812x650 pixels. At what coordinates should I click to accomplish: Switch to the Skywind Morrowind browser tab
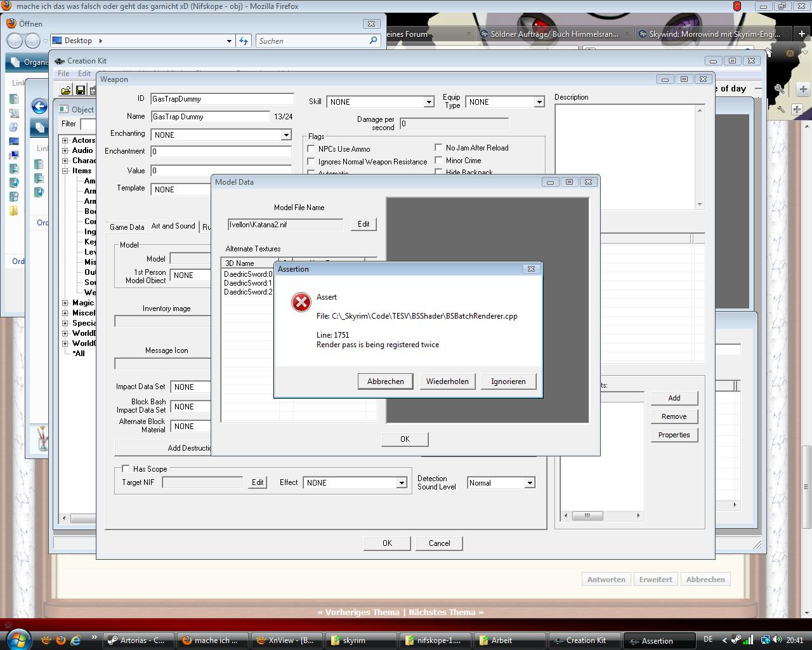coord(713,34)
